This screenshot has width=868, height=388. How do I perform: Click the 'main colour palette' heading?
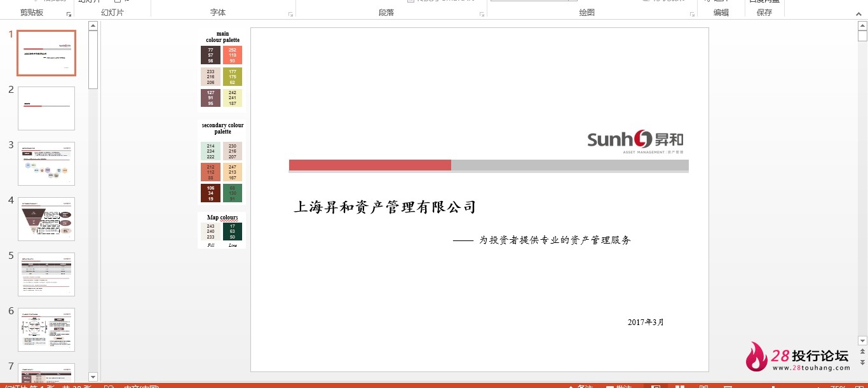[222, 37]
